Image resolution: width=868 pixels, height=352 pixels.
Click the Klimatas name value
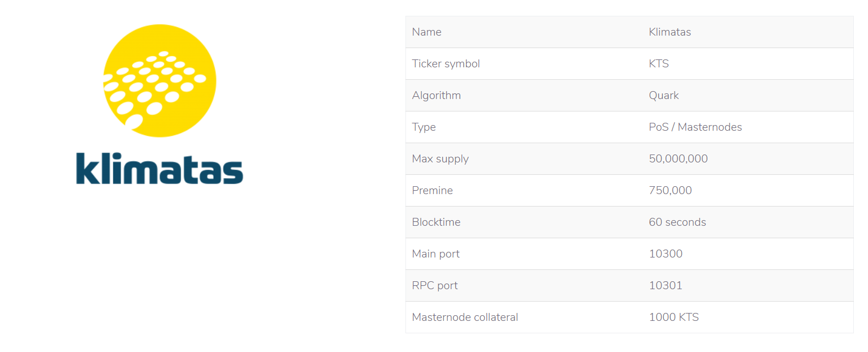click(670, 32)
